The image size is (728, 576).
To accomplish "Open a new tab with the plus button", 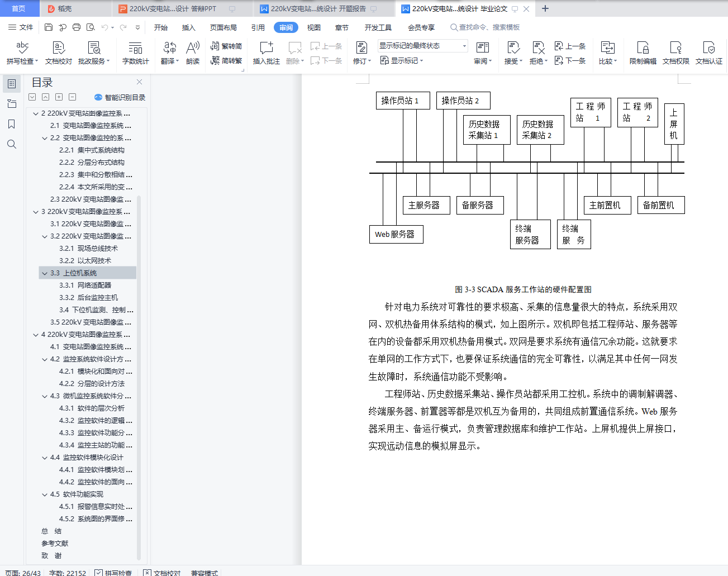I will 545,8.
